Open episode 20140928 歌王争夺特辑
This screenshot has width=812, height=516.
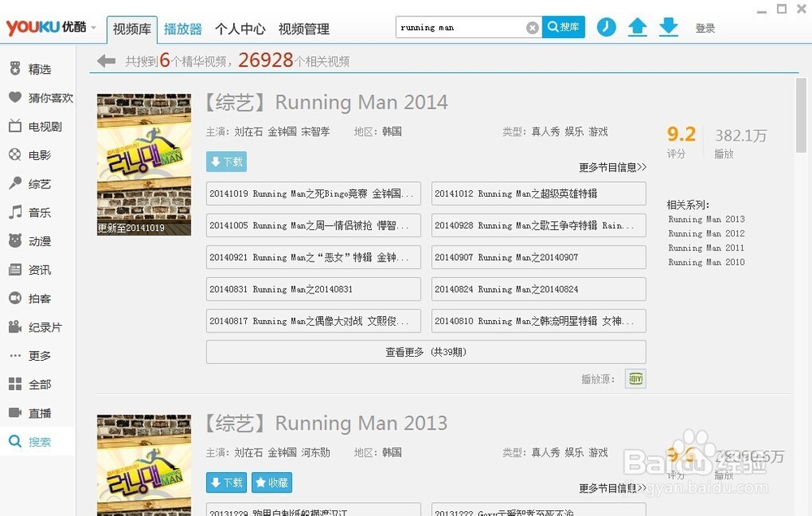538,225
